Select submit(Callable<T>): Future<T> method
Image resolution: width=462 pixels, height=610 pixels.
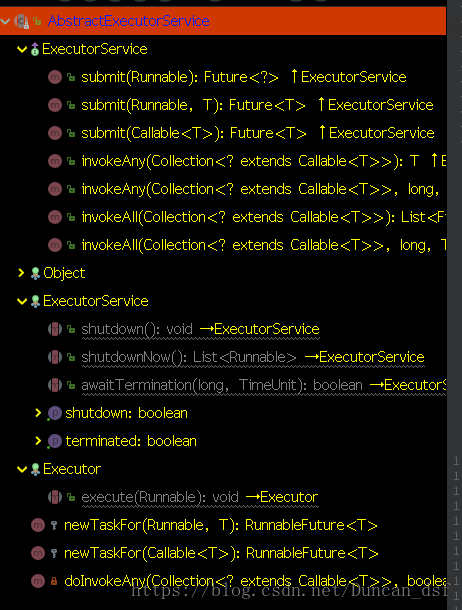click(x=194, y=133)
